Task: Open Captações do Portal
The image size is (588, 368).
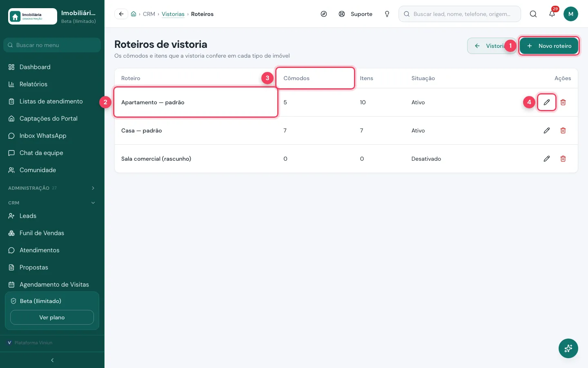Action: [52, 119]
